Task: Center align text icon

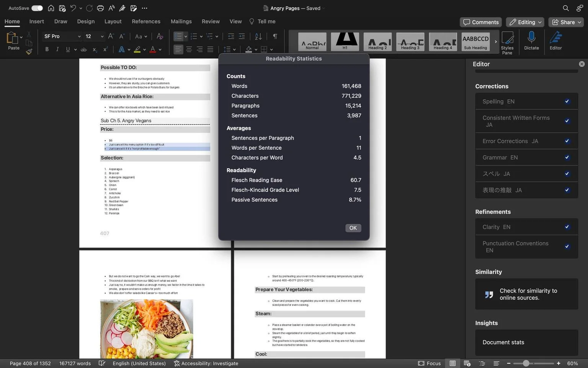Action: pyautogui.click(x=189, y=49)
